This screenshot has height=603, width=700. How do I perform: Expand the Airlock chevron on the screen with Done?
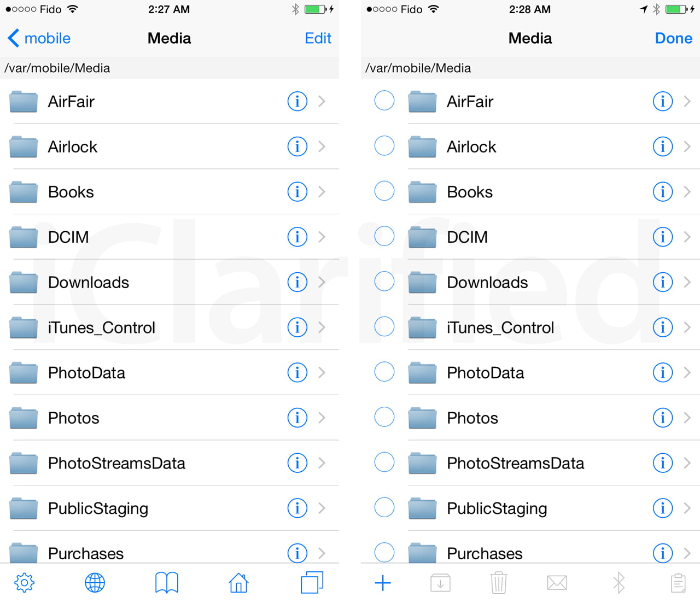[x=687, y=147]
